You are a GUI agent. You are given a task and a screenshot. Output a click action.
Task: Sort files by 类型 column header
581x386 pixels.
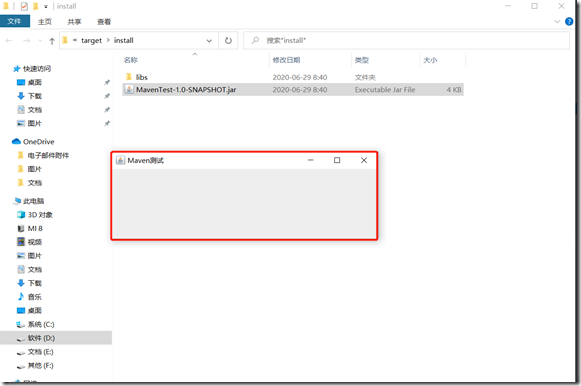tap(362, 60)
